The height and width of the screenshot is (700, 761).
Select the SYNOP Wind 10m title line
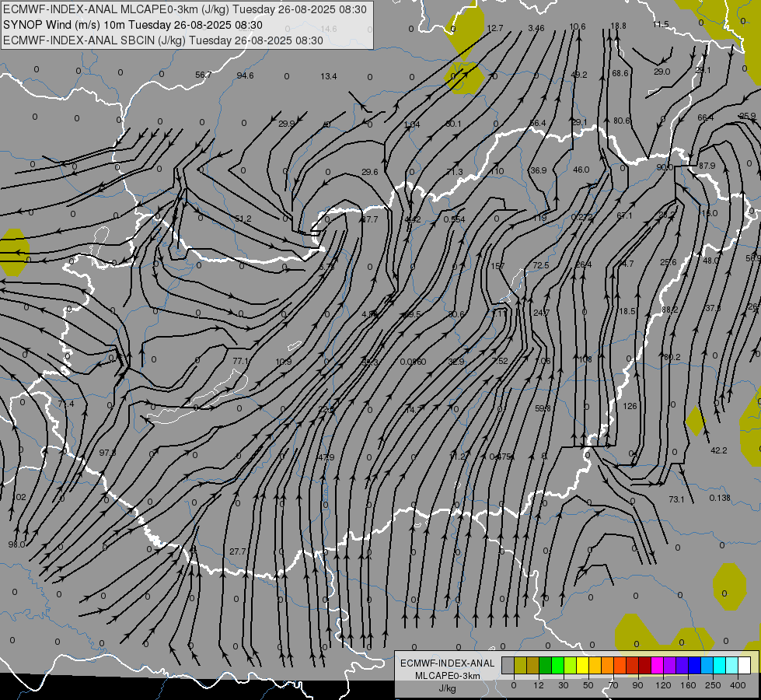(132, 25)
